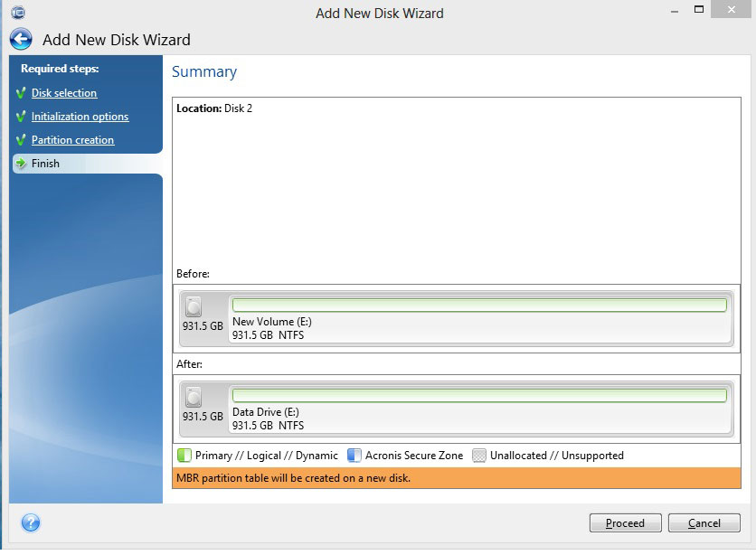Click the disk icon in After section

[194, 397]
